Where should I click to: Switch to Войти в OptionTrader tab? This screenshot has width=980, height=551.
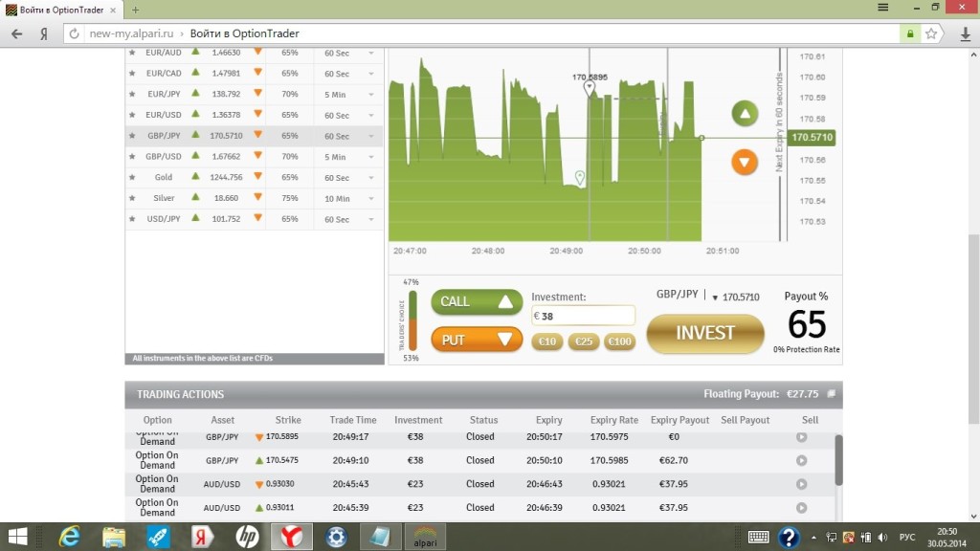click(x=61, y=10)
